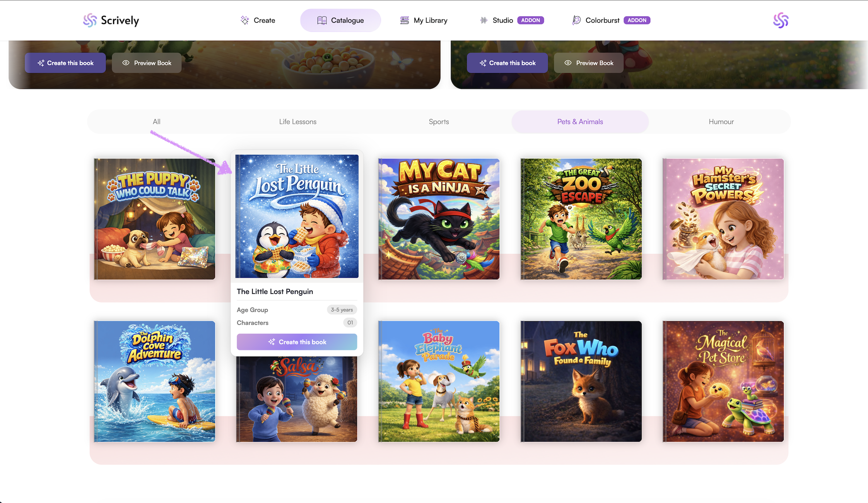Viewport: 868px width, 503px height.
Task: Click the Studio waveform icon
Action: coord(484,20)
